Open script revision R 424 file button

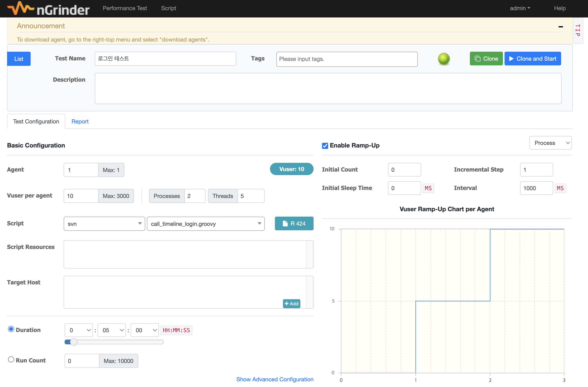294,223
